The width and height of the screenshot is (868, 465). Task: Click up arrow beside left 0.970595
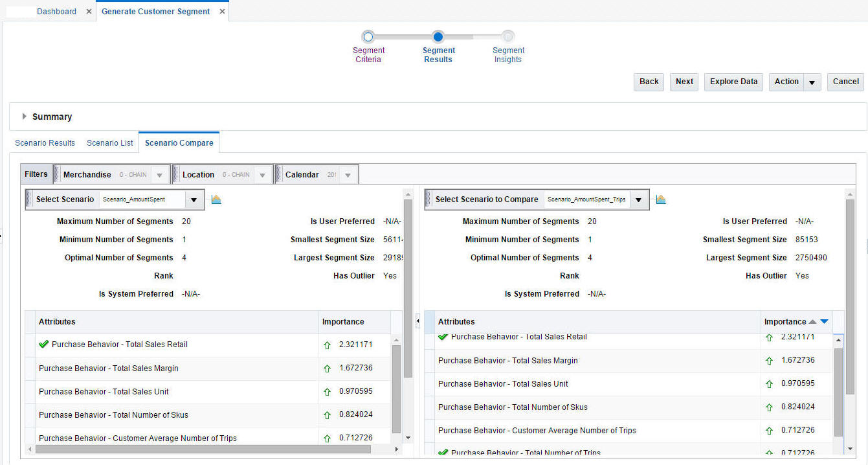coord(327,392)
